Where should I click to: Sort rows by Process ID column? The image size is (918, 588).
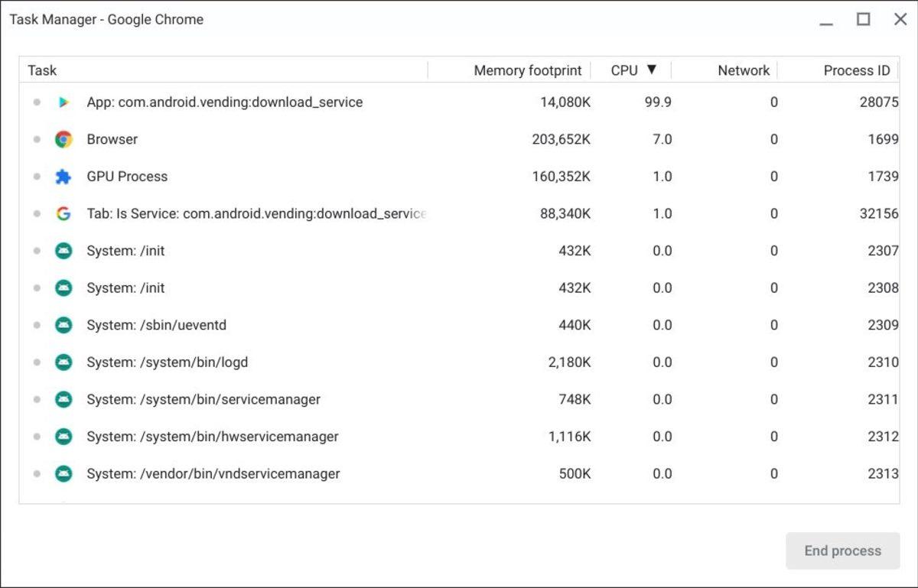coord(855,70)
